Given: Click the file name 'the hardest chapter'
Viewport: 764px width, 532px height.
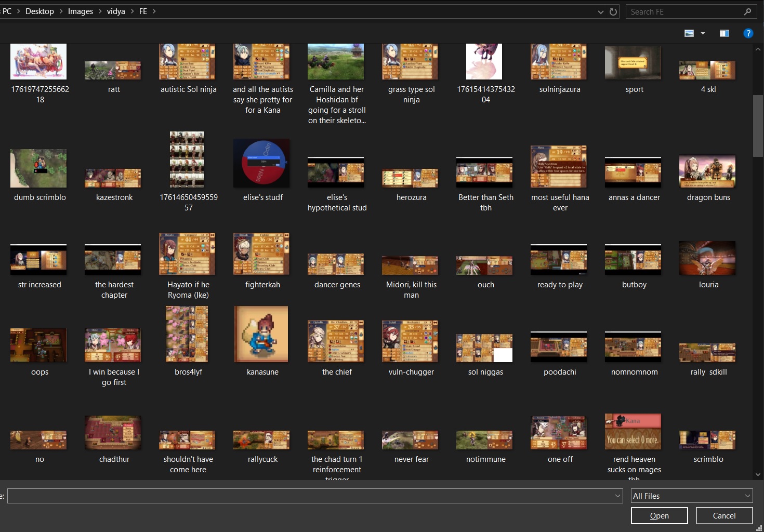Looking at the screenshot, I should click(114, 290).
